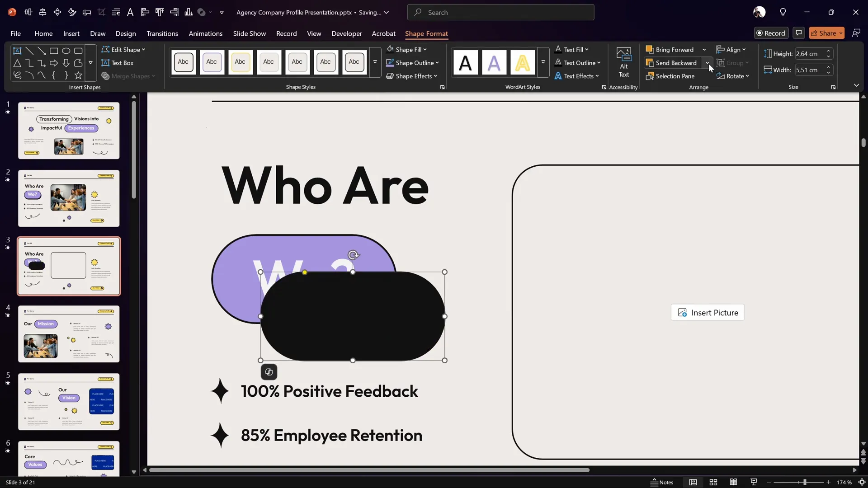Image resolution: width=868 pixels, height=488 pixels.
Task: Switch to the Animations tab
Action: [206, 33]
